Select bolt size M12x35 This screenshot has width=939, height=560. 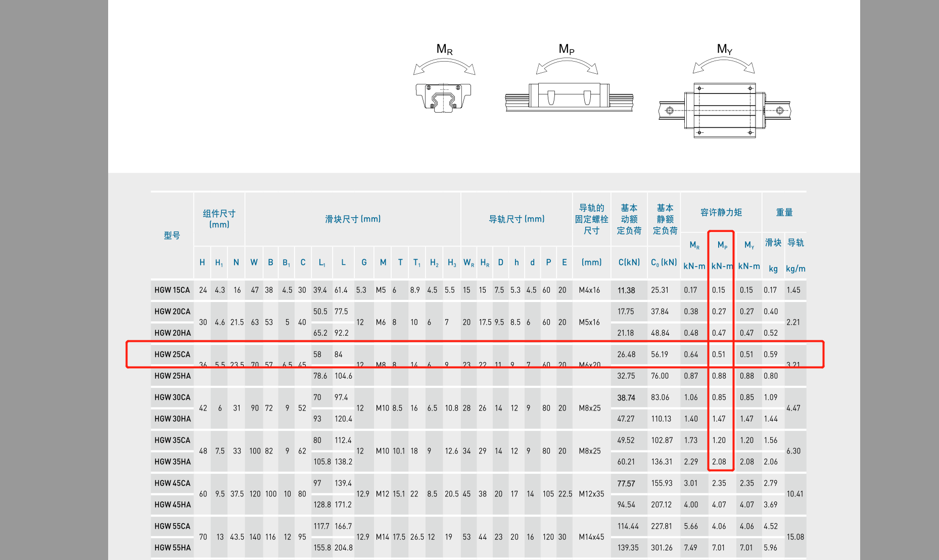pos(591,494)
